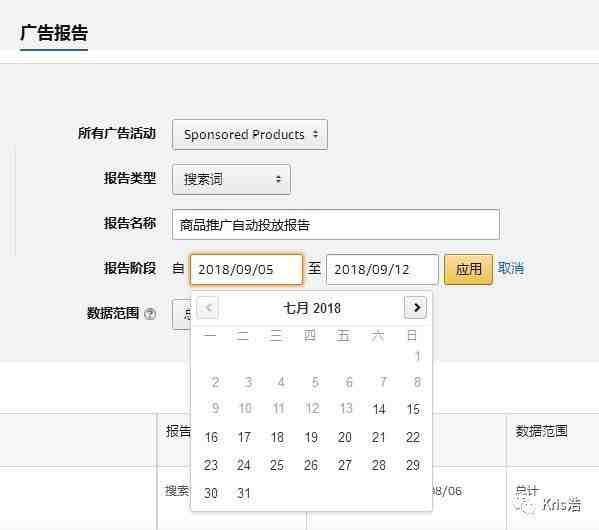
Task: Open the Sponsored Products dropdown
Action: click(x=250, y=134)
